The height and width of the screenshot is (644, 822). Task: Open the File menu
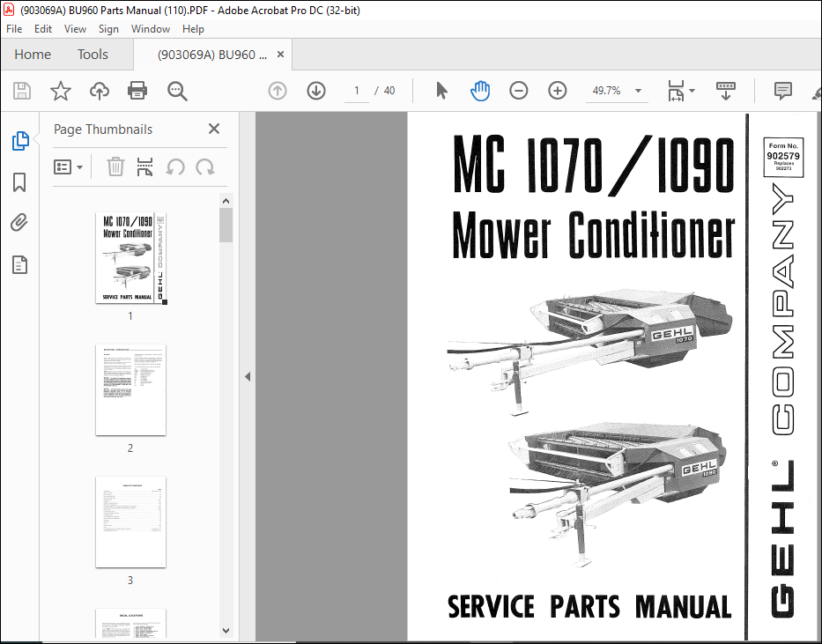(14, 29)
